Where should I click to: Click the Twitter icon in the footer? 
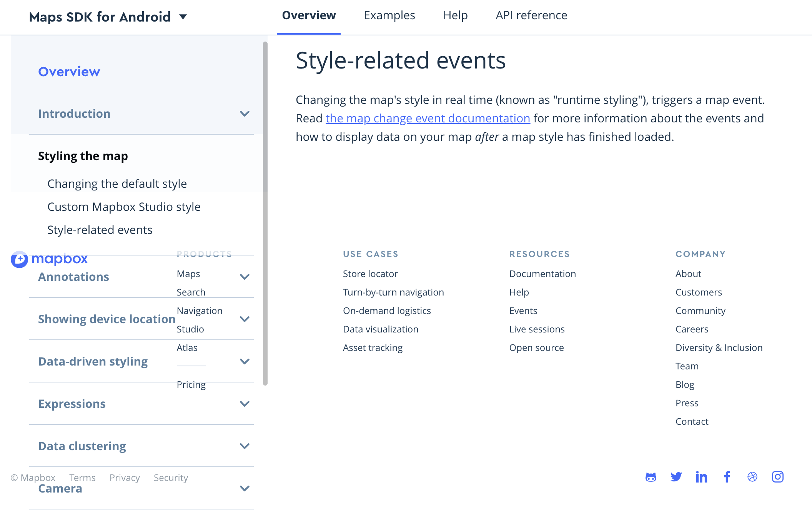coord(676,477)
